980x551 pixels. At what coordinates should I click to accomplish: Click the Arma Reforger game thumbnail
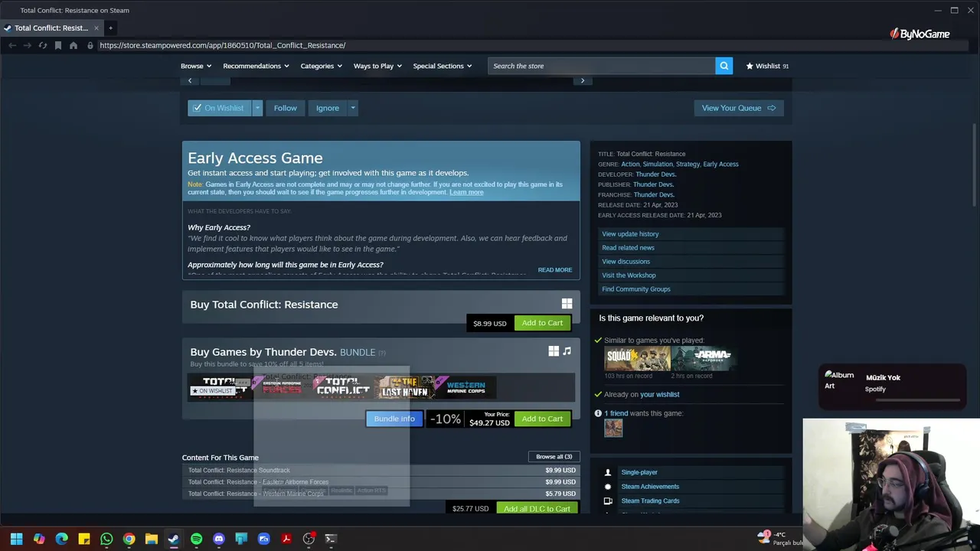704,359
